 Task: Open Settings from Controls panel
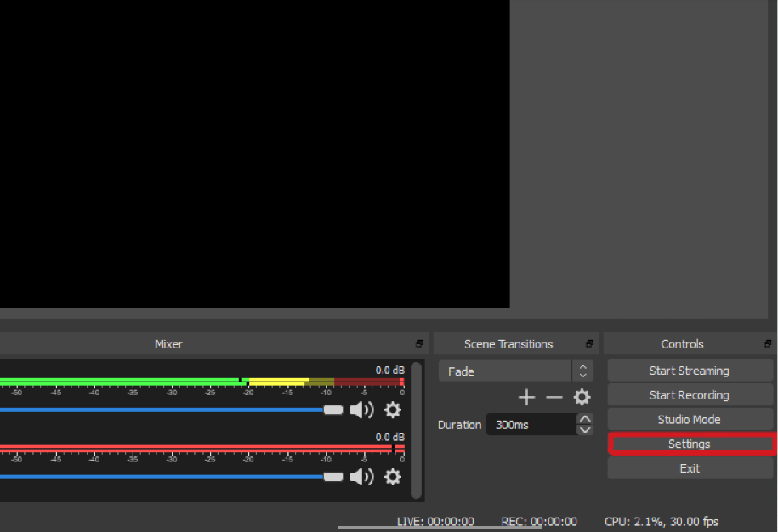click(x=690, y=444)
